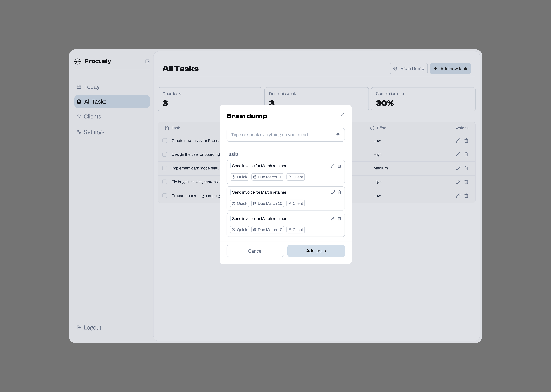
Task: Focus the 'Type or speak everything' input
Action: [286, 135]
